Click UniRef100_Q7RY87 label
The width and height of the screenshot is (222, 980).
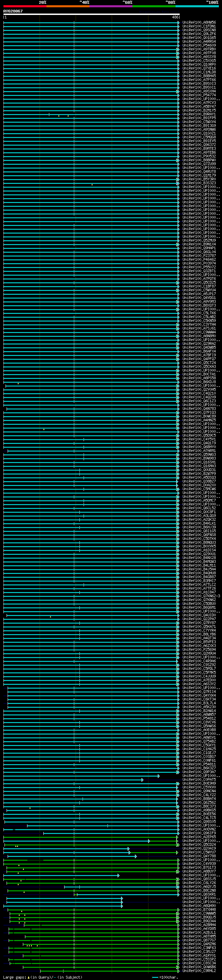(x=199, y=623)
